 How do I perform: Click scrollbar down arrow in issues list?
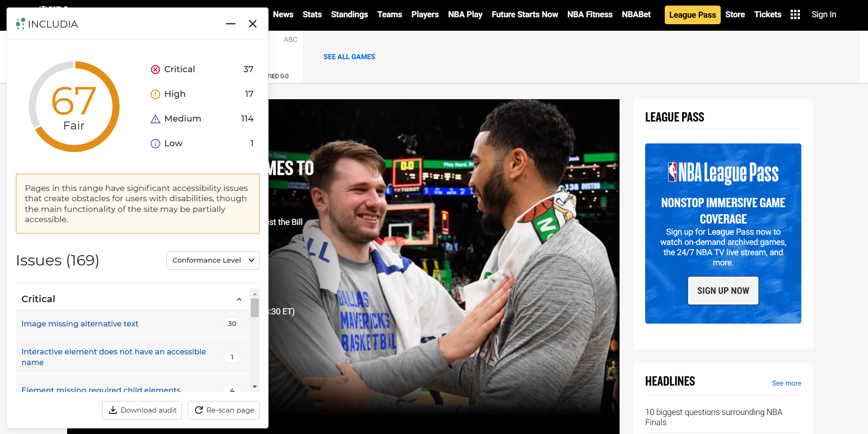(255, 387)
